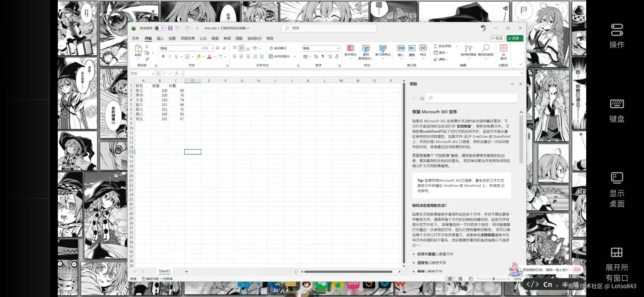Viewport: 644px width, 297px height.
Task: Expand the Name Box dropdown
Action: point(153,74)
